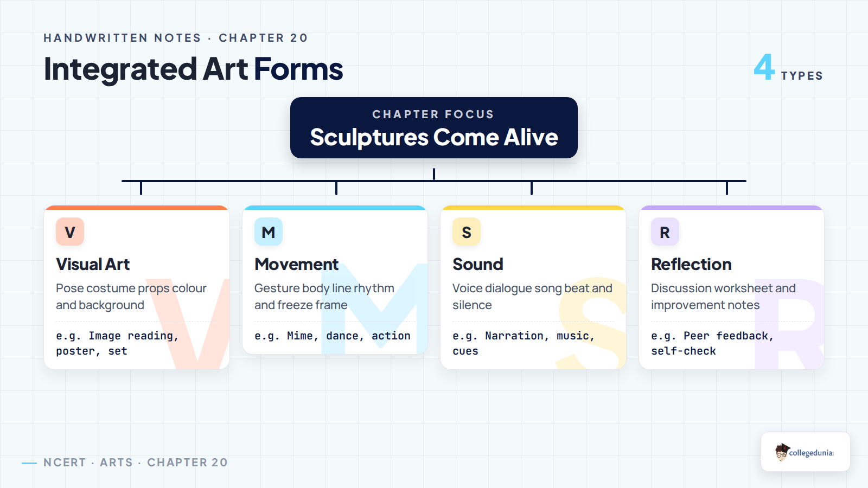The width and height of the screenshot is (868, 488).
Task: Click the purple top bar of Reflection card
Action: click(x=732, y=208)
